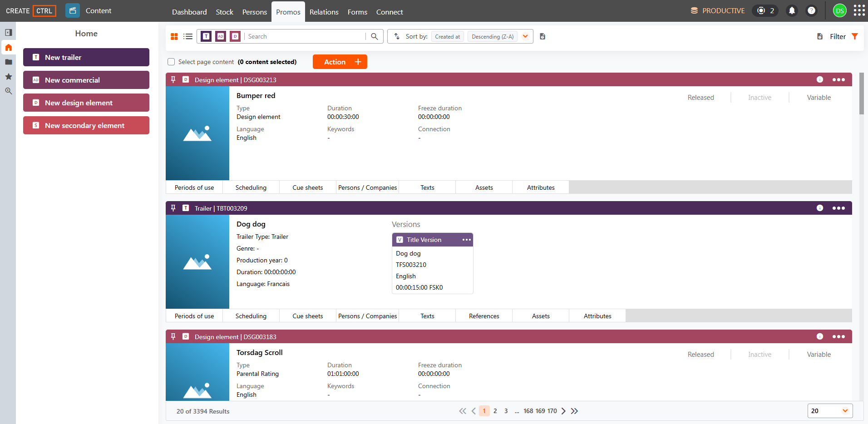Open the apps grid menu
The image size is (868, 424).
pos(859,10)
